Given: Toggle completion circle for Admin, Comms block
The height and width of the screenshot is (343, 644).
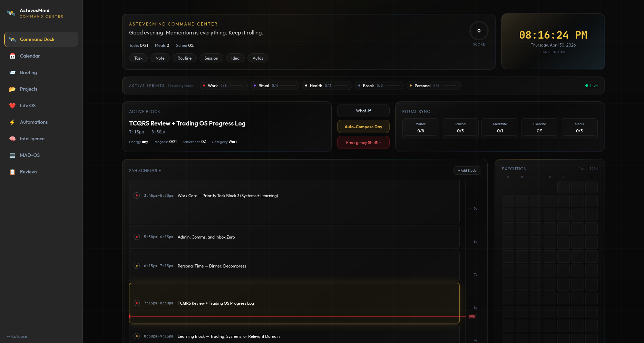Looking at the screenshot, I should [x=137, y=237].
